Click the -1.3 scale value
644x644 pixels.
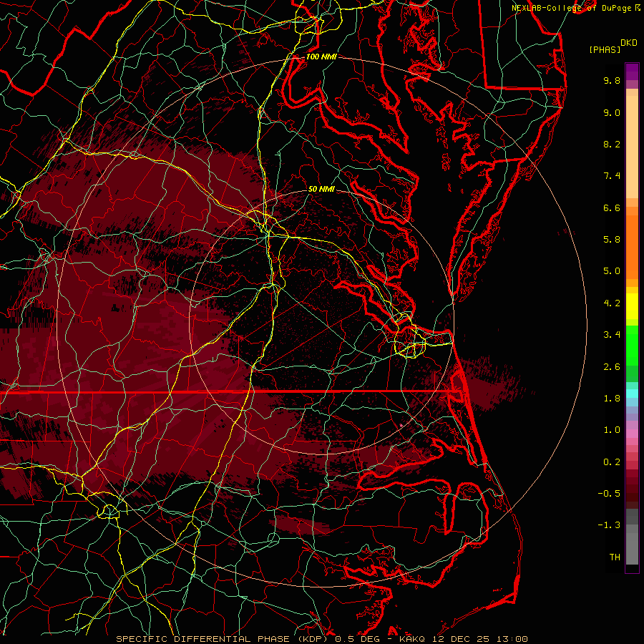pyautogui.click(x=609, y=525)
